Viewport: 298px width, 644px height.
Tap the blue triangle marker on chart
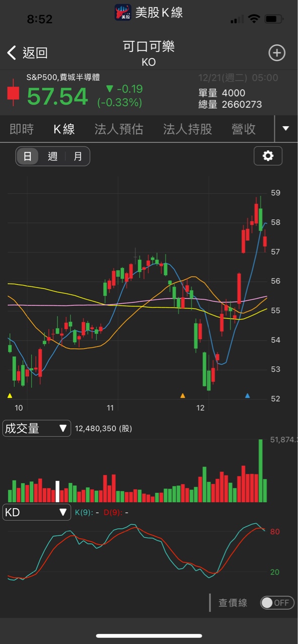[x=247, y=396]
